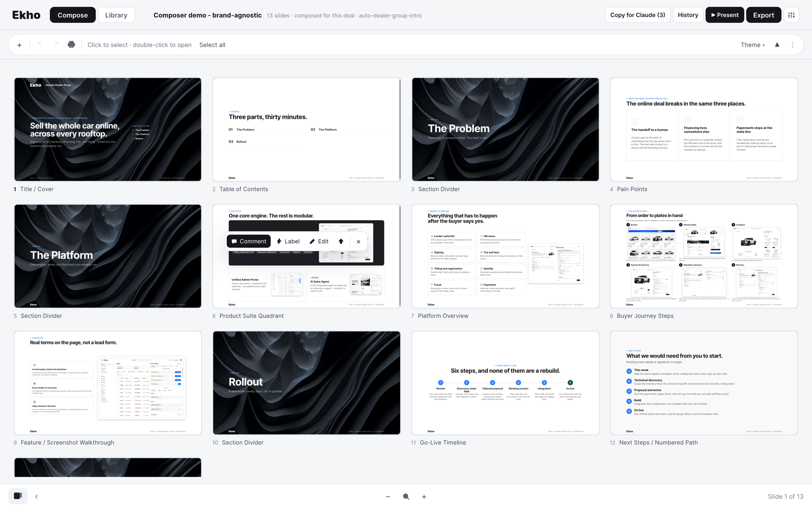
Task: Click the redo arrow in the toolbar
Action: coord(56,45)
